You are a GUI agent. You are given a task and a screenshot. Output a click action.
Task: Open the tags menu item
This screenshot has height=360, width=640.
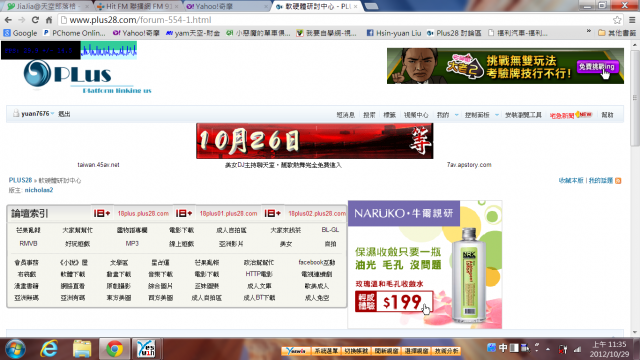(389, 115)
